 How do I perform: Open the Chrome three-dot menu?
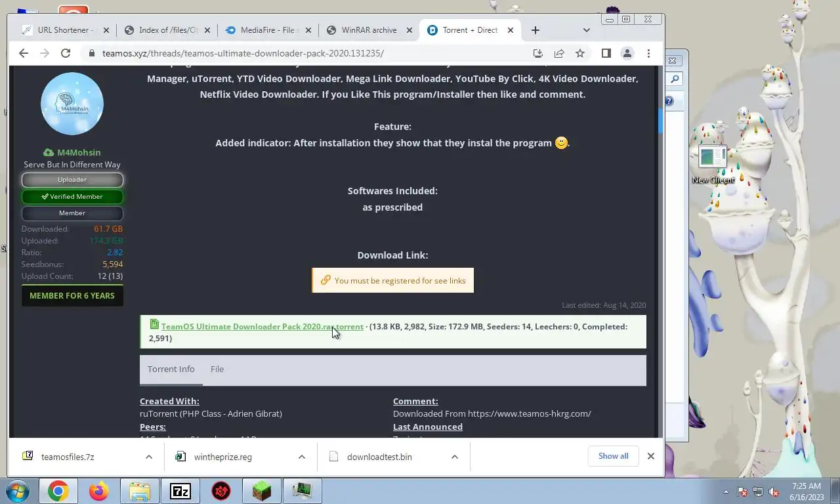point(648,53)
